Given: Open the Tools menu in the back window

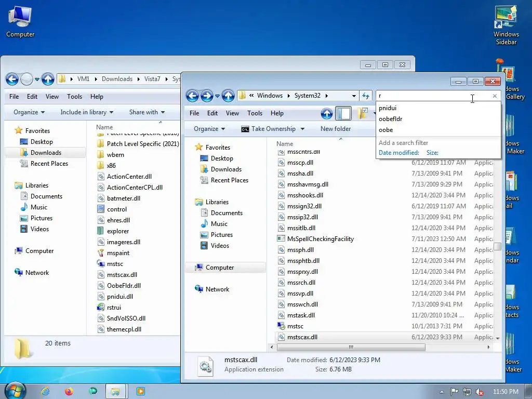Looking at the screenshot, I should 75,97.
